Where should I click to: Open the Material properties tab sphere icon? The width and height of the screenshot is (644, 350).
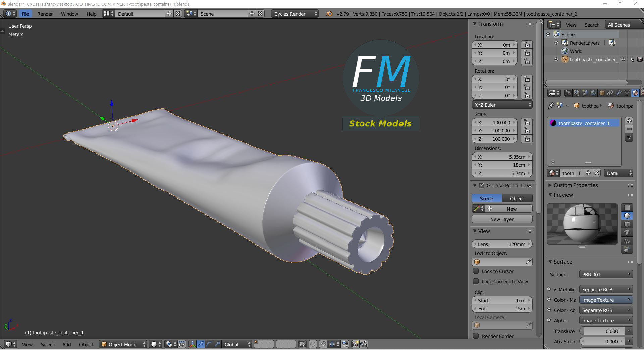pos(635,93)
